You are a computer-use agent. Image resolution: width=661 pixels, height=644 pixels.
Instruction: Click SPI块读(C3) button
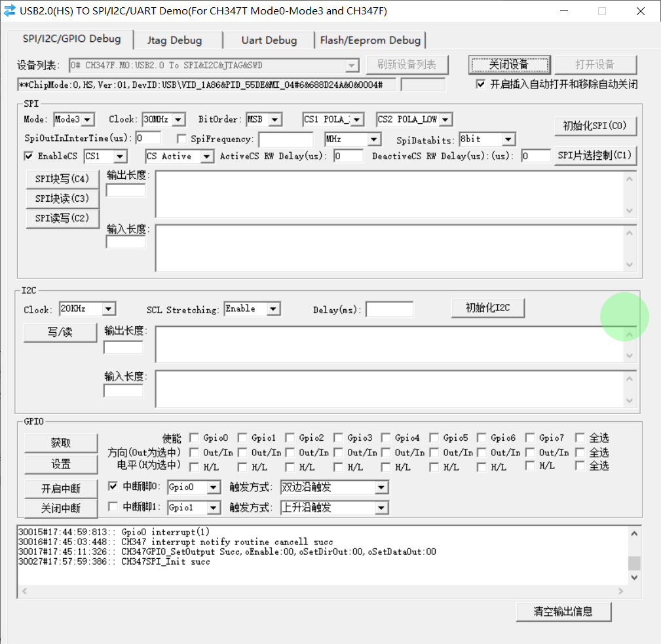[x=62, y=199]
